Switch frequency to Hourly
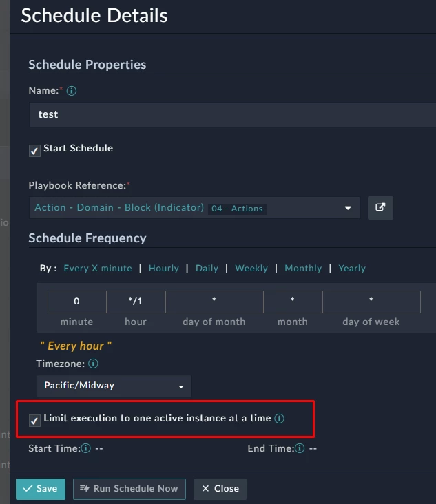This screenshot has width=436, height=504. click(164, 268)
